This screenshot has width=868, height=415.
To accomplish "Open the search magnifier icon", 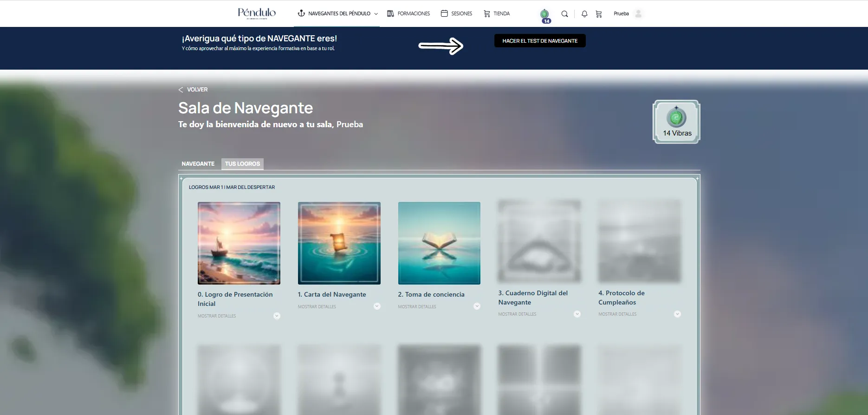I will 564,14.
